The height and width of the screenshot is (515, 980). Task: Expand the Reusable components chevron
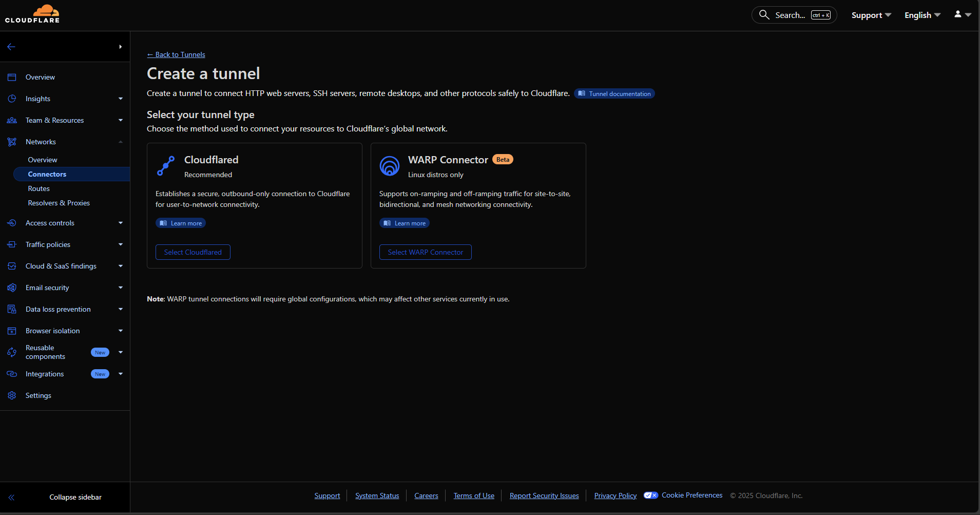point(121,352)
